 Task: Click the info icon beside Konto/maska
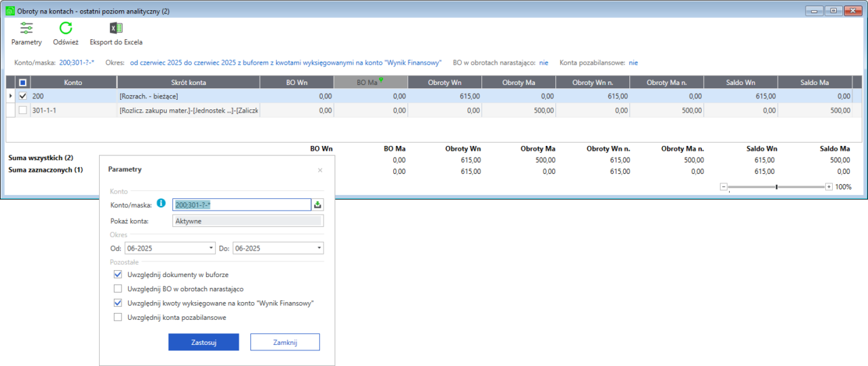tap(161, 203)
